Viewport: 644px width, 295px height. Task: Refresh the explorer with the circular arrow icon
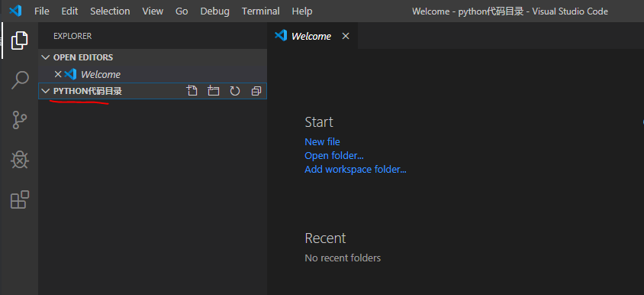234,91
